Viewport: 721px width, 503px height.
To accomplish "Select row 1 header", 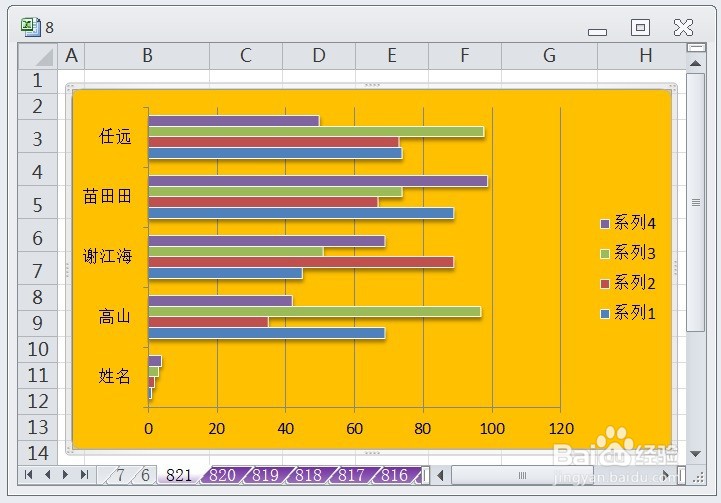I will [38, 81].
